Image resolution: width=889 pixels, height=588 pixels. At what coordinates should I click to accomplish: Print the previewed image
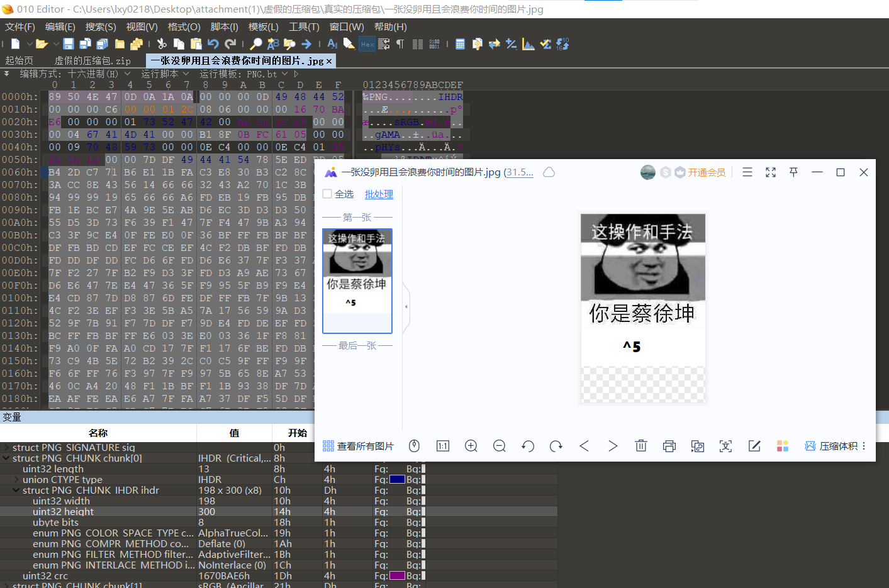pyautogui.click(x=669, y=446)
